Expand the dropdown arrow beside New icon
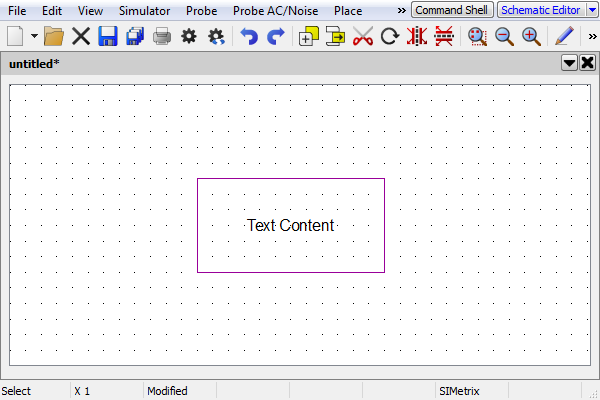This screenshot has width=600, height=400. [35, 36]
